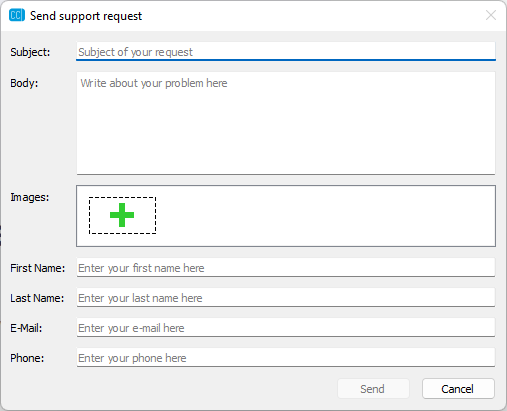Click the CC application icon in title bar
Image resolution: width=507 pixels, height=411 pixels.
17,15
